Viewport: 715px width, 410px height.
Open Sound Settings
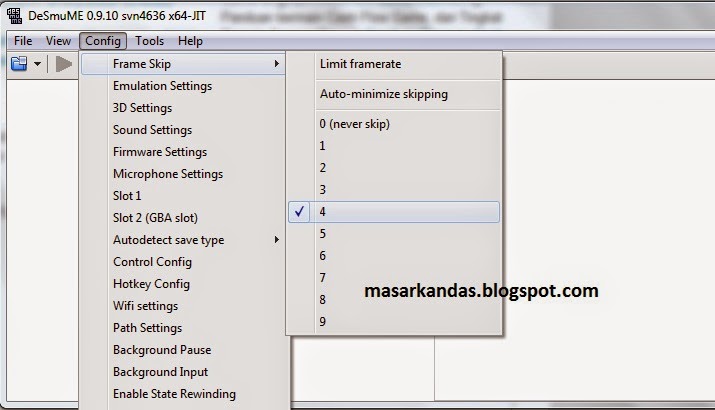pyautogui.click(x=183, y=130)
